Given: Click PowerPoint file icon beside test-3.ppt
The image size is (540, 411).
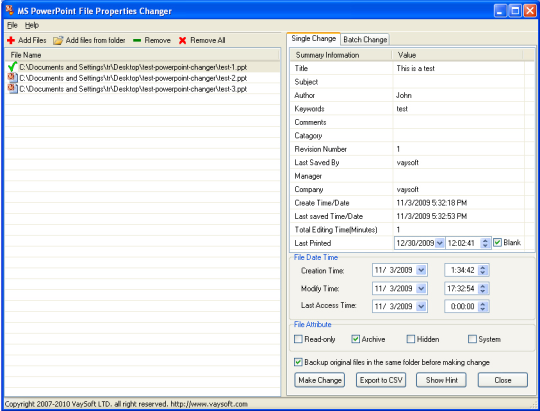Looking at the screenshot, I should [x=12, y=89].
